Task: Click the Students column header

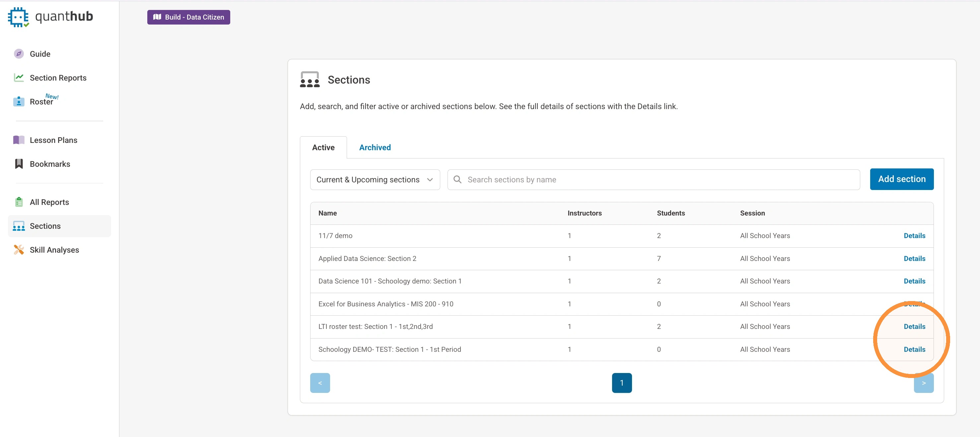Action: click(671, 214)
